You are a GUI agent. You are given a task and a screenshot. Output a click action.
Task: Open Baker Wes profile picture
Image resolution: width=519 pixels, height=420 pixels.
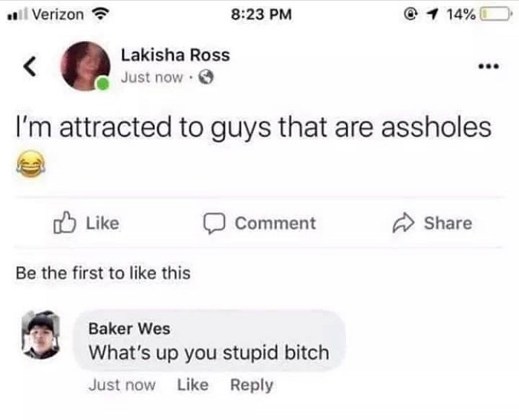[41, 335]
